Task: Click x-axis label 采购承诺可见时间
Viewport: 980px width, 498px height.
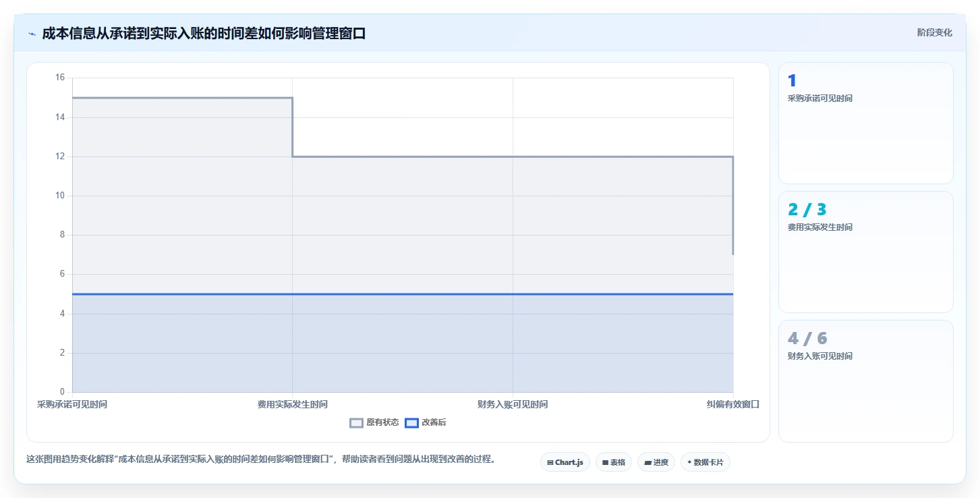Action: coord(72,404)
